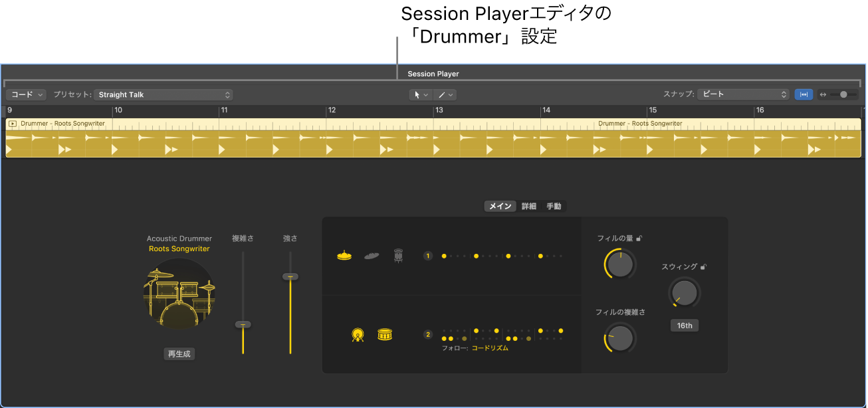This screenshot has height=408, width=868.
Task: Open the pencil tool menu
Action: (x=445, y=95)
